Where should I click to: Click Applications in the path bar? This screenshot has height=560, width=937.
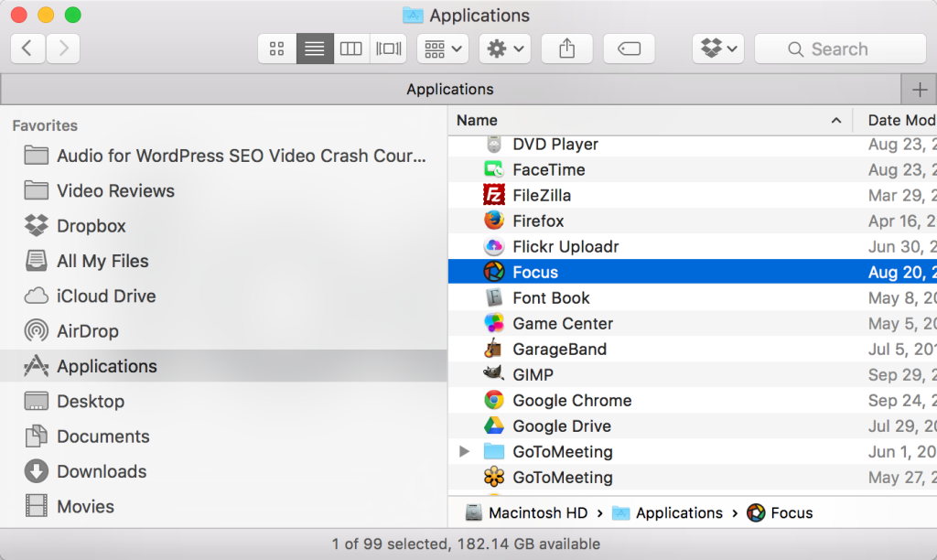[667, 512]
